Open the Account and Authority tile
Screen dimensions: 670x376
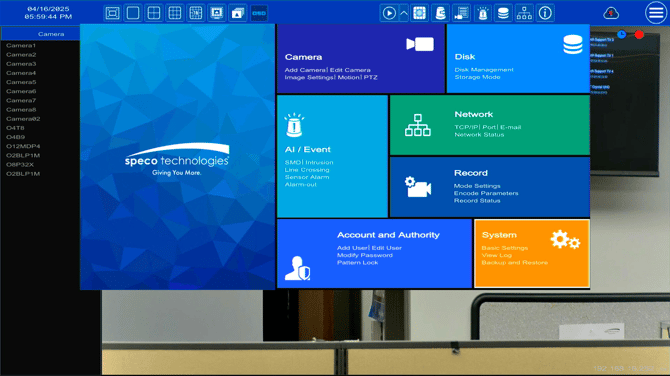[375, 253]
